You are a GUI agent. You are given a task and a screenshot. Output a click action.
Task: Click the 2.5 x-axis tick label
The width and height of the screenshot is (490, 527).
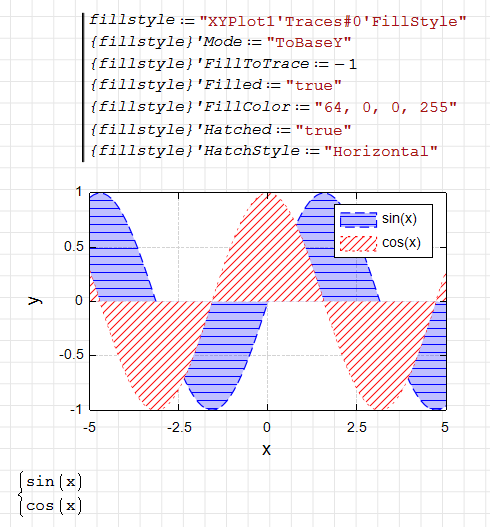[357, 428]
